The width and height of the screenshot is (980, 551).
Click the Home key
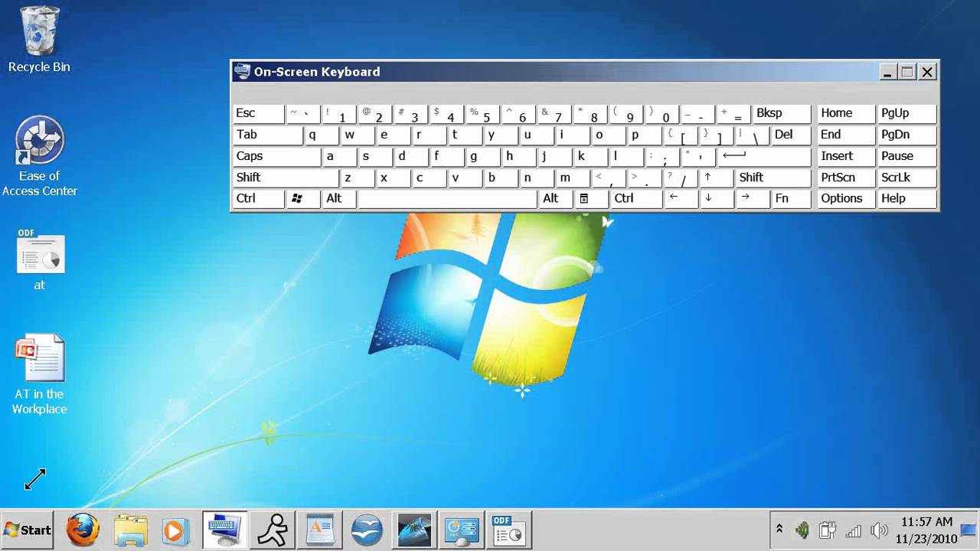[x=847, y=113]
